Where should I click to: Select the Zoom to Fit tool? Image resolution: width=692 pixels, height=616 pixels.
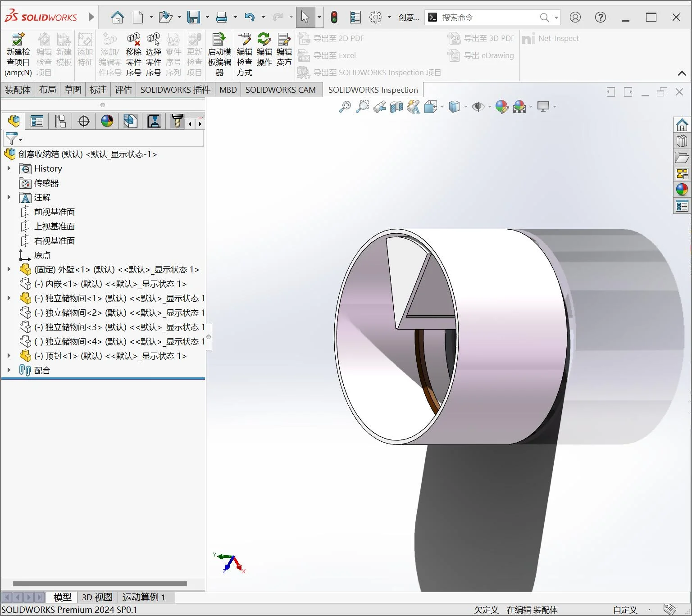pyautogui.click(x=345, y=107)
